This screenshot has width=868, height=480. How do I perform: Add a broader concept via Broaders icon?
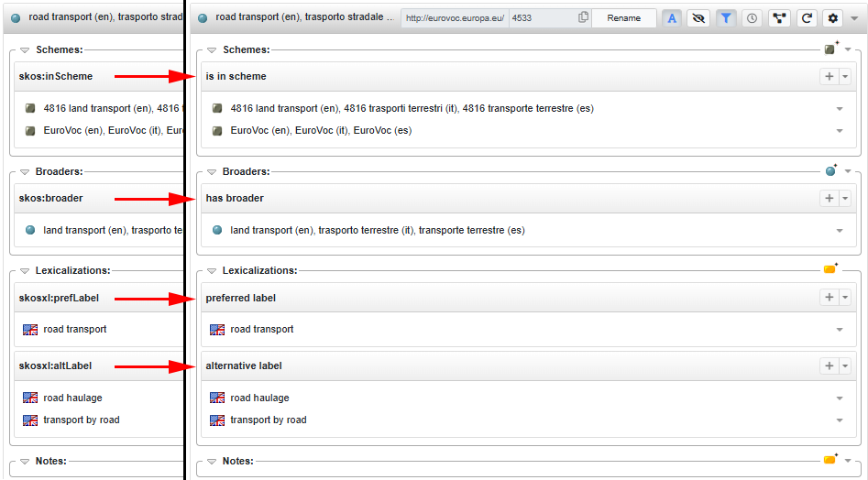coord(831,170)
